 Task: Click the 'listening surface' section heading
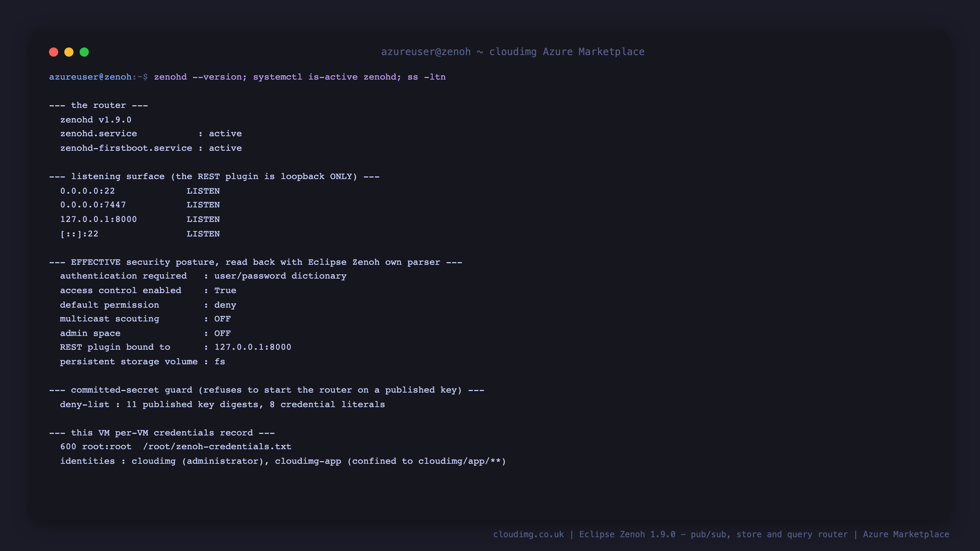click(x=214, y=176)
